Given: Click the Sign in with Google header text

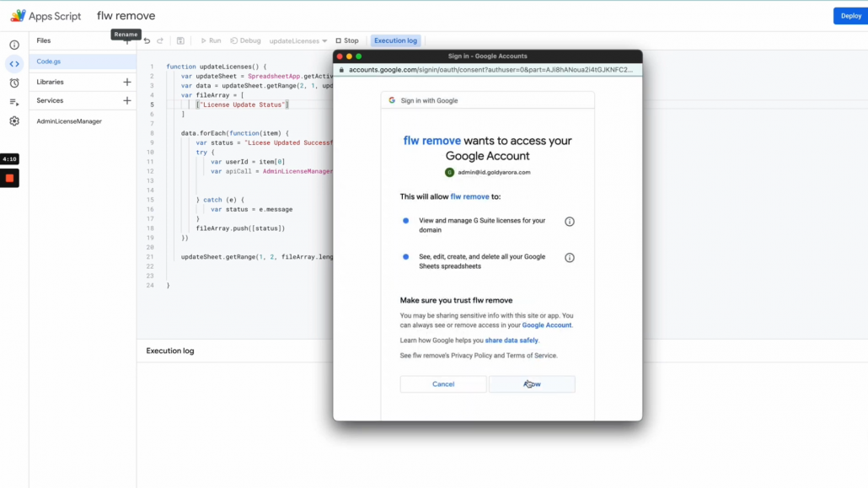Looking at the screenshot, I should pyautogui.click(x=429, y=101).
